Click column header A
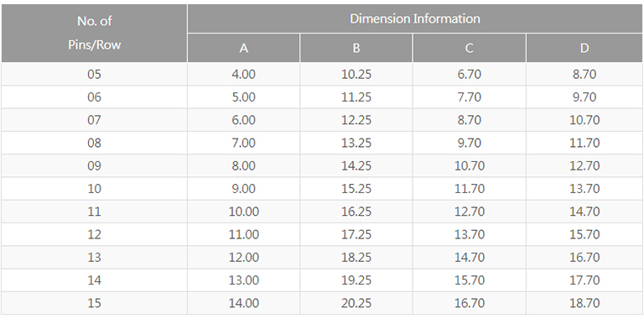 point(243,48)
